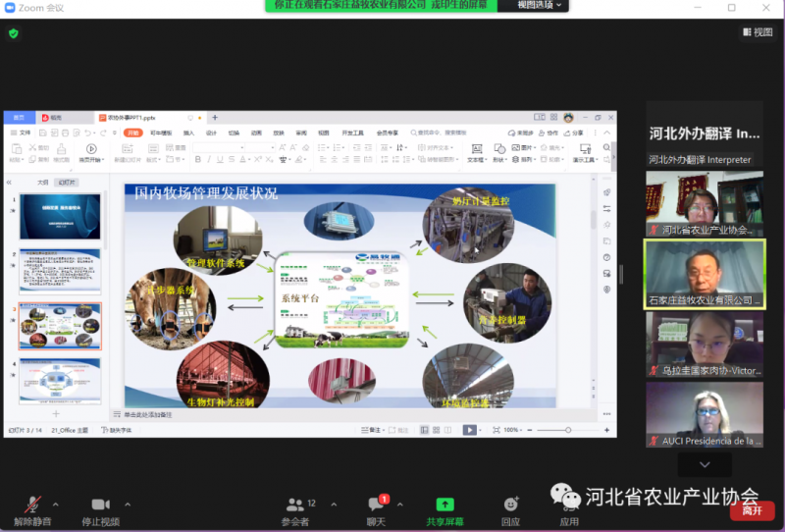
Task: Toggle strikethrough formatting S
Action: (x=232, y=159)
